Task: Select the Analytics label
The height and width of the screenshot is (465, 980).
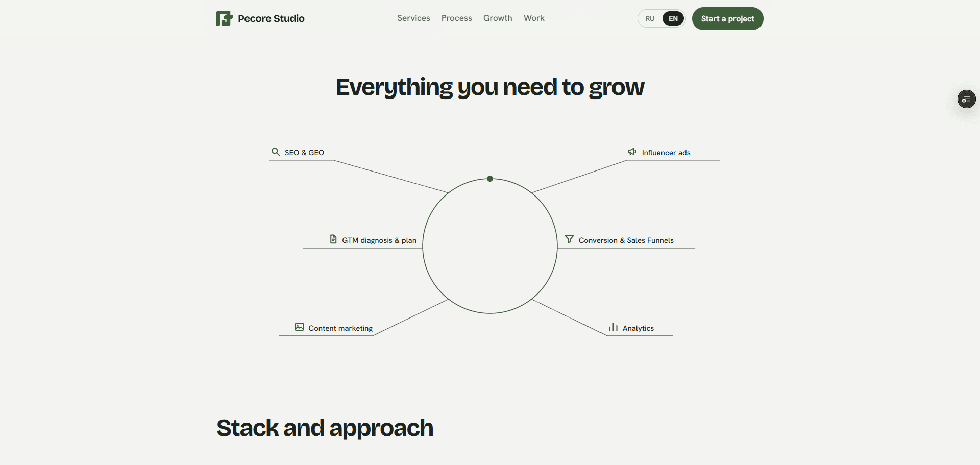Action: pos(638,328)
